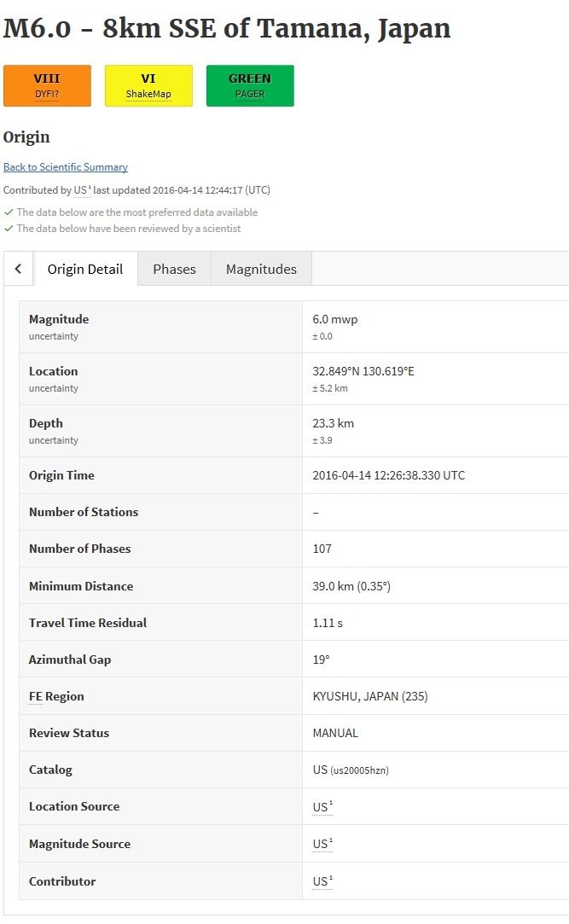Click the checkmark beside reviewed by scientist note

(9, 229)
